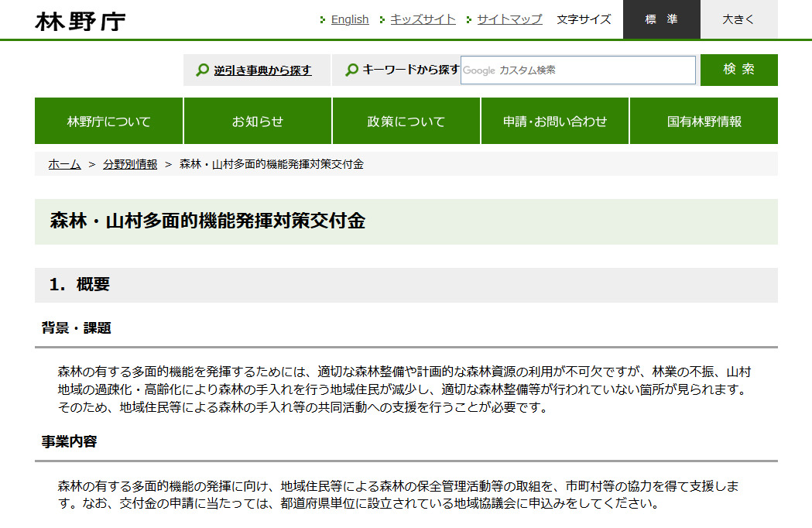Viewport: 812px width, 528px height.
Task: Select 政策について in the navigation bar
Action: (x=406, y=122)
